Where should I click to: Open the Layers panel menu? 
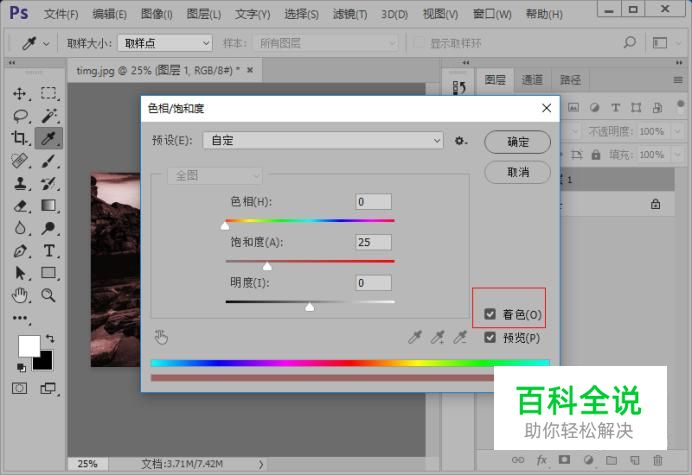pos(678,80)
